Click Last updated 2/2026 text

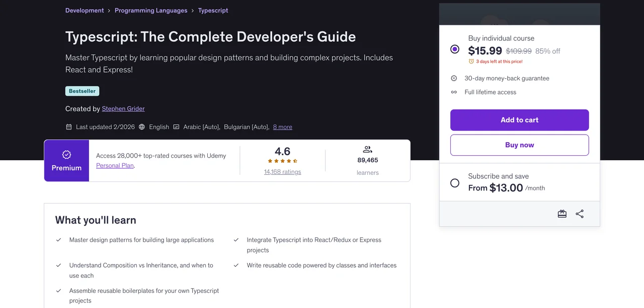(105, 127)
